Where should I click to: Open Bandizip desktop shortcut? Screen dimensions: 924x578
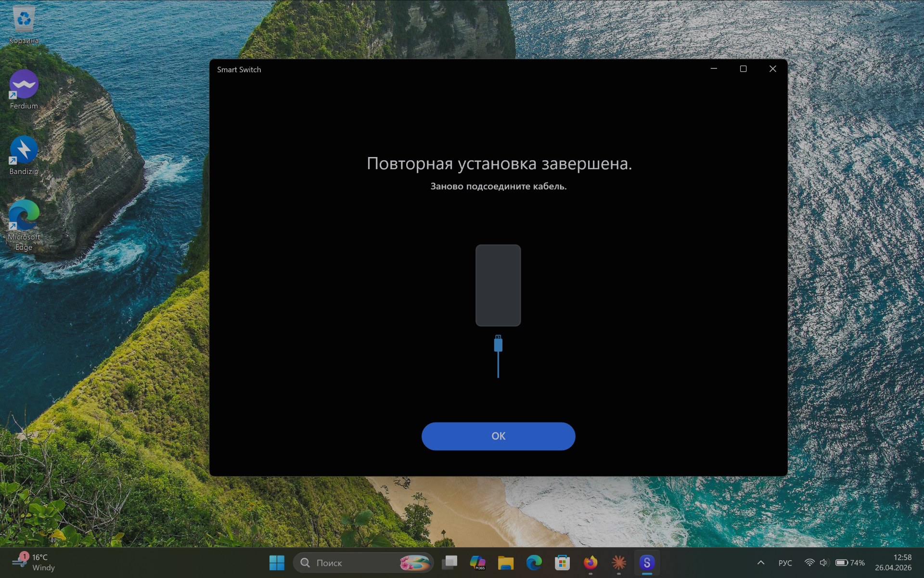coord(24,151)
